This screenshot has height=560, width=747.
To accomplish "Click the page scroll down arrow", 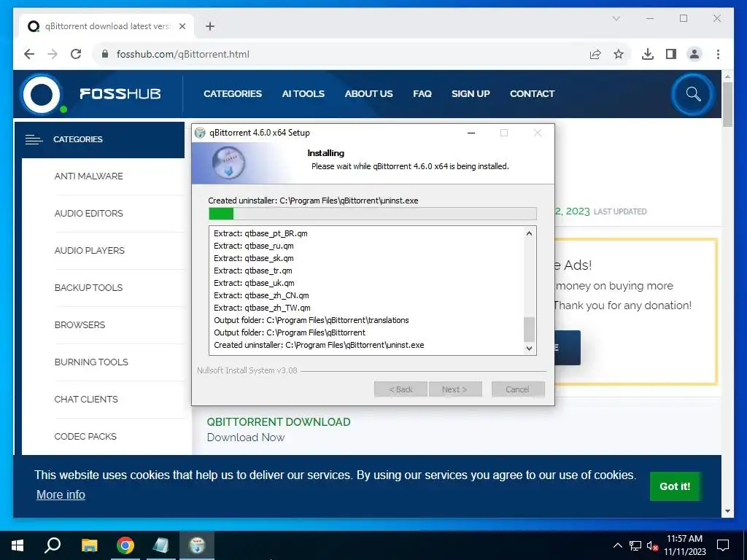I will click(x=727, y=511).
